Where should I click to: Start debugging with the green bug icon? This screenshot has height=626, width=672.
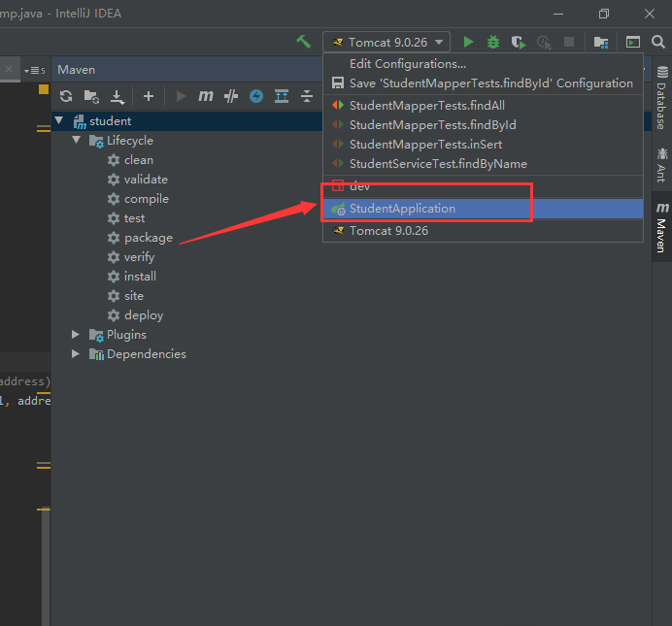tap(493, 42)
